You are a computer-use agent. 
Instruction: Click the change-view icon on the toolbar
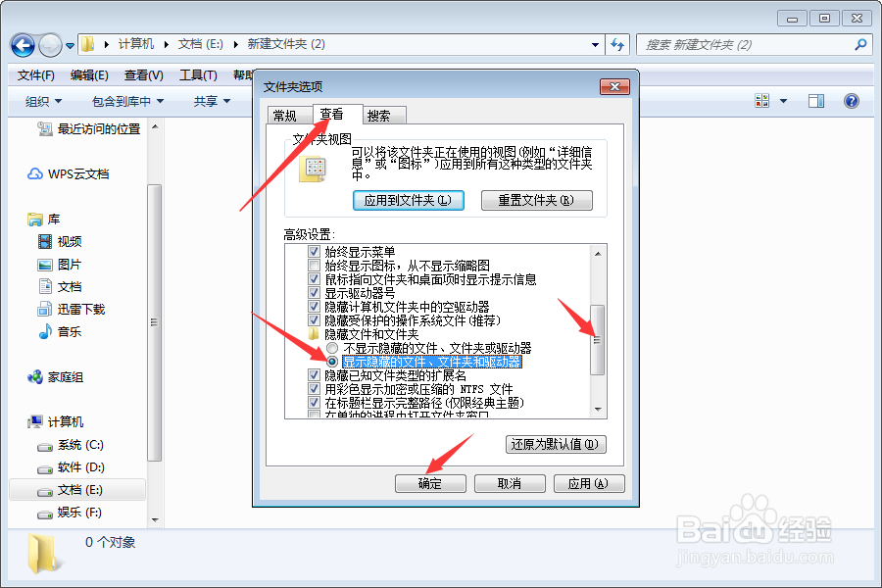click(x=761, y=100)
